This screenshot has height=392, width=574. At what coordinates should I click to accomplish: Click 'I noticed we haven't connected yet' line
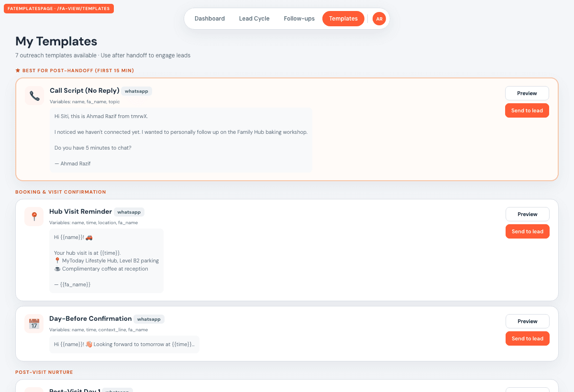point(181,132)
